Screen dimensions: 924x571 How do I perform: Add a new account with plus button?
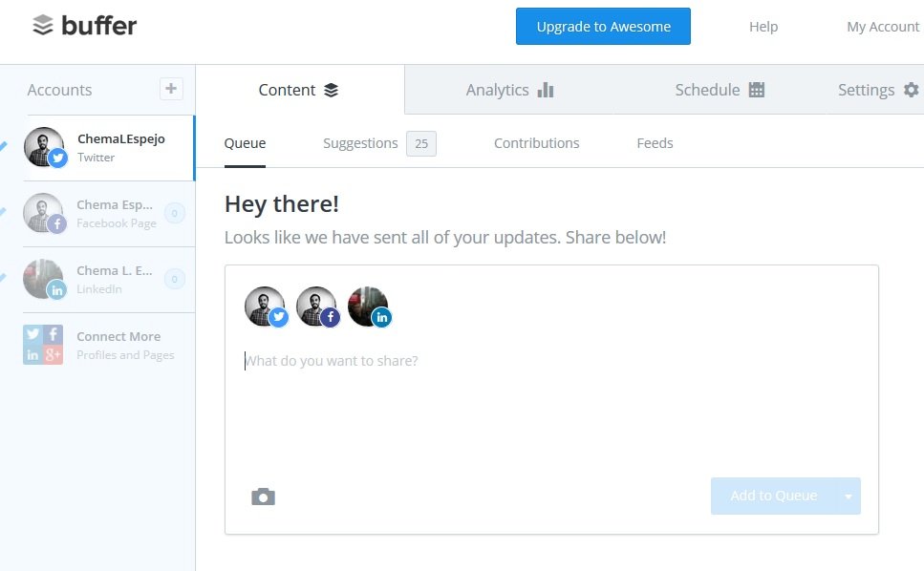[171, 89]
